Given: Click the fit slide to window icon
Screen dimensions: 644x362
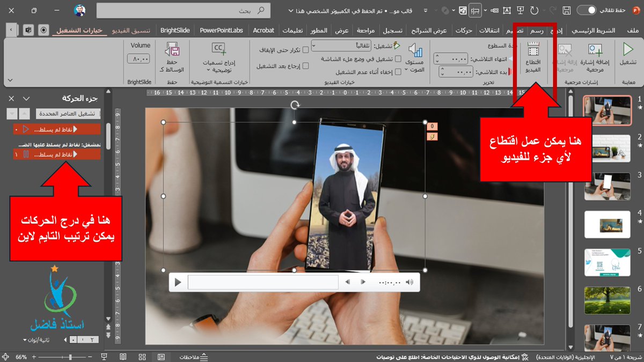Looking at the screenshot, I should 5,357.
